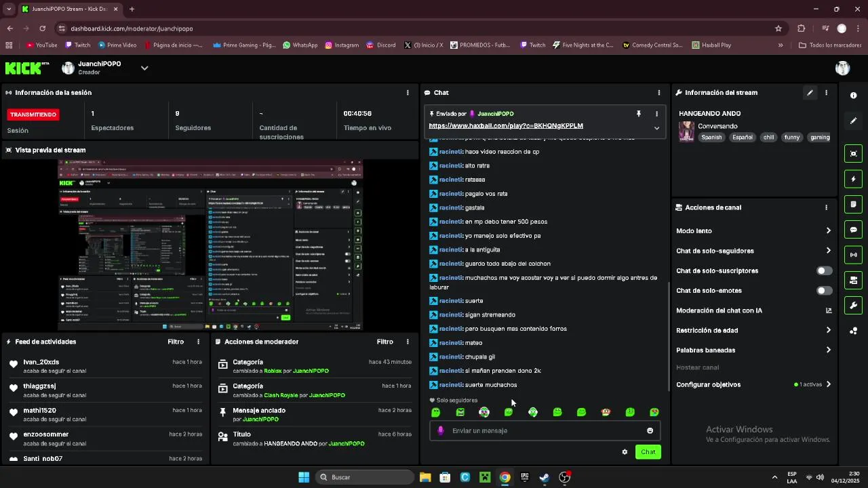Image resolution: width=868 pixels, height=488 pixels.
Task: Toggle the broadcast signal sidebar icon
Action: [853, 255]
